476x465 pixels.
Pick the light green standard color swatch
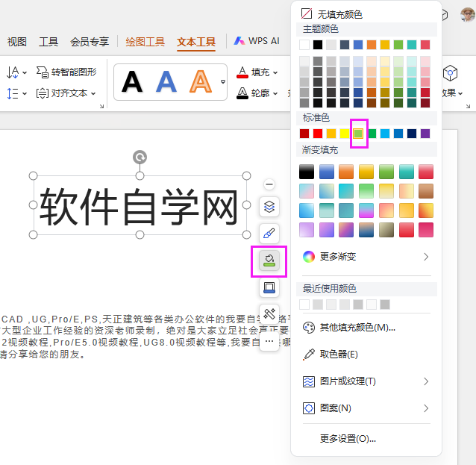pos(358,134)
